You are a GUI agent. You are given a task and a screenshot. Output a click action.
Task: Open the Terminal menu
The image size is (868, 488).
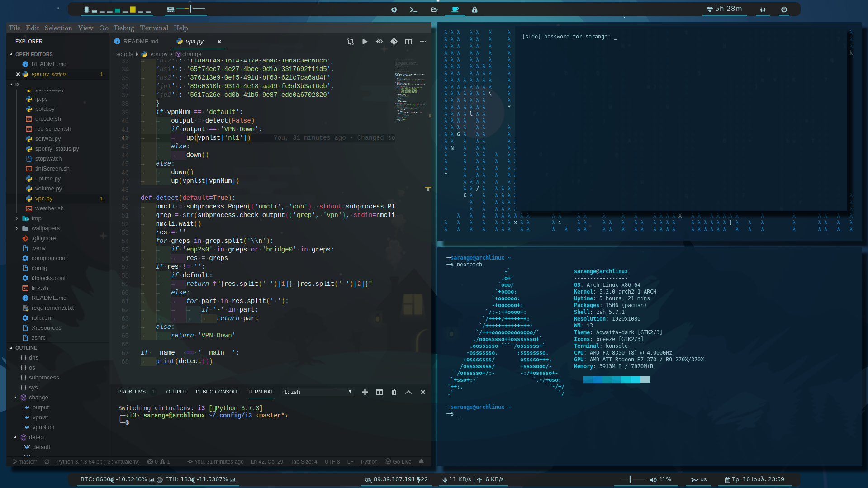154,28
